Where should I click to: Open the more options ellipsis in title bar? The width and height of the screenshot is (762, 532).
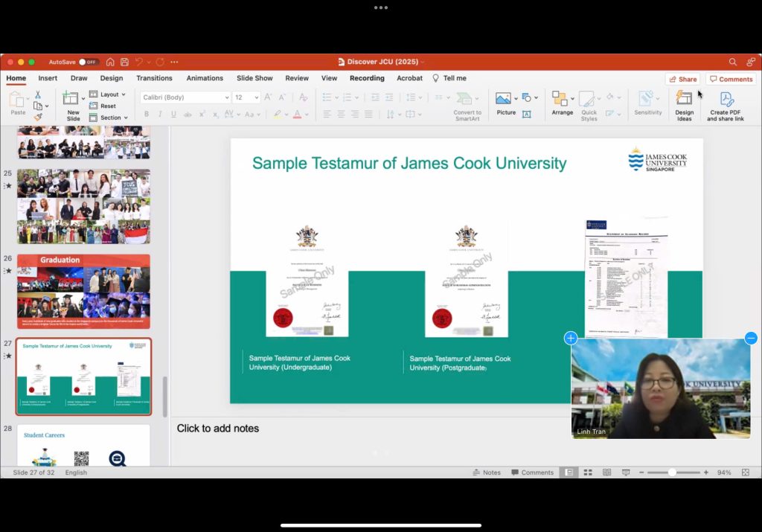coord(174,62)
